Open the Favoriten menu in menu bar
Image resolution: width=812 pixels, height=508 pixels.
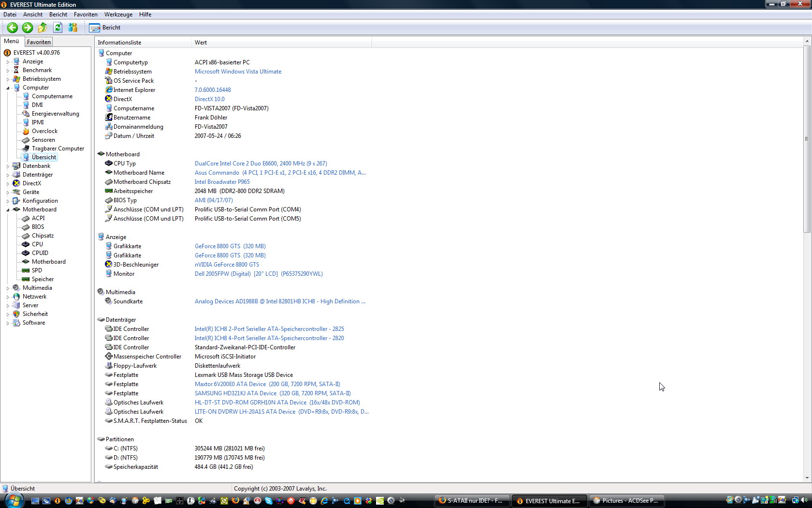tap(86, 15)
